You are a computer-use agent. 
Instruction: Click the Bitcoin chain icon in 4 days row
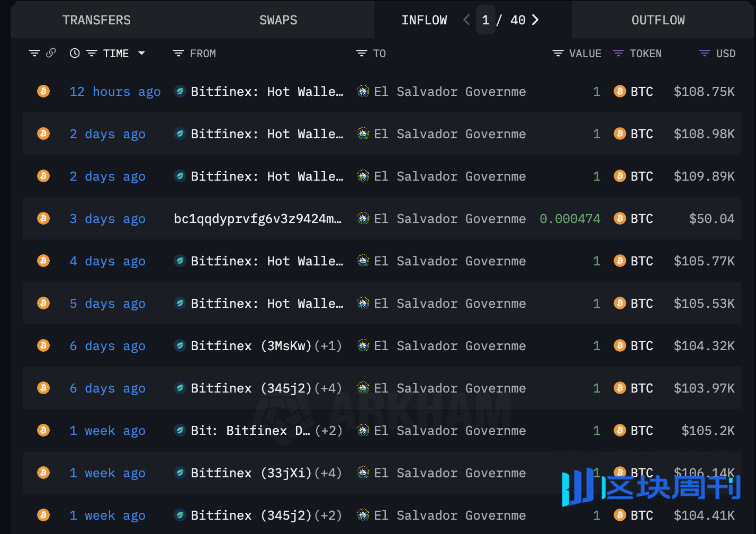tap(43, 261)
